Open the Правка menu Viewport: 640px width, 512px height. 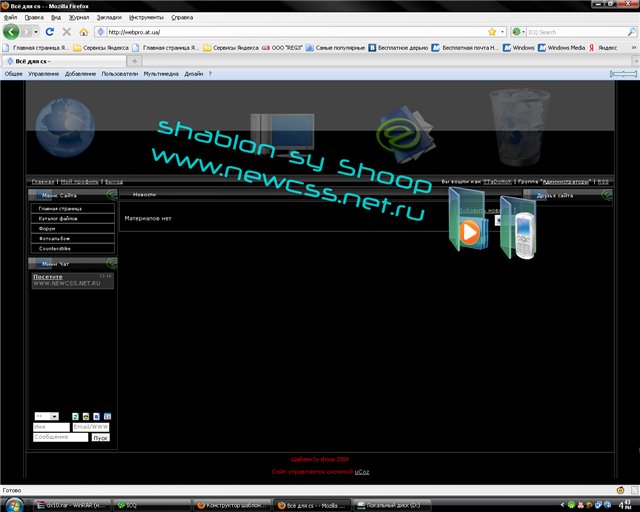coord(34,18)
